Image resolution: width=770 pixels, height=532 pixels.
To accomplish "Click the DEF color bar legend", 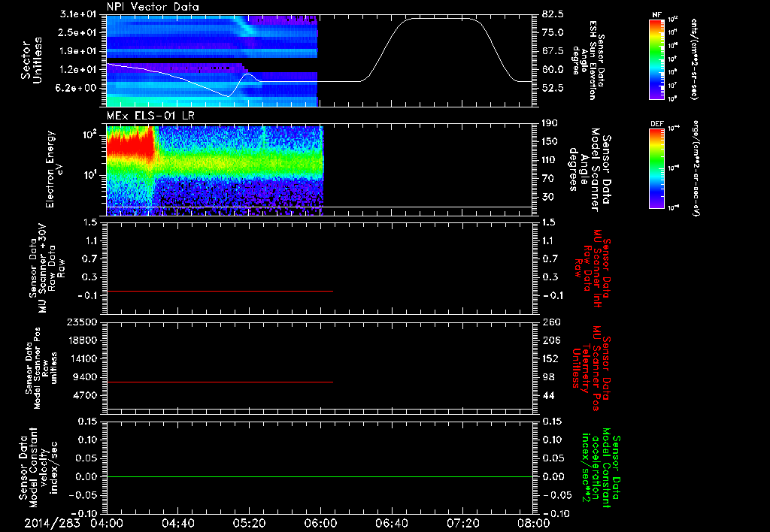I will click(656, 168).
